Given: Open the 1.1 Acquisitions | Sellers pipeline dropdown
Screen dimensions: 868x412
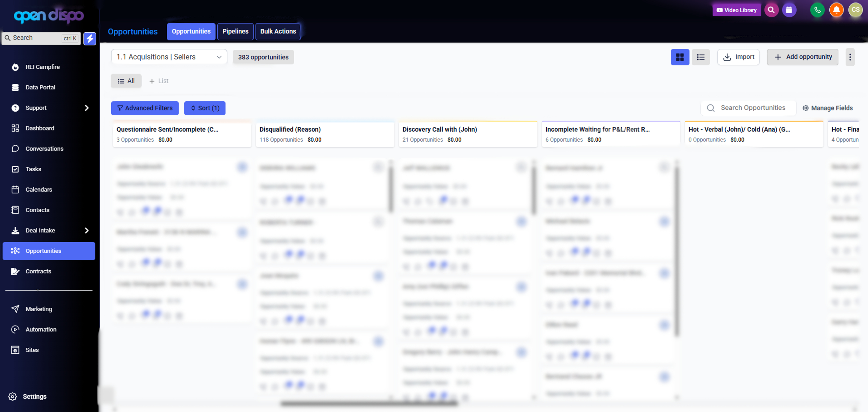Looking at the screenshot, I should point(169,57).
